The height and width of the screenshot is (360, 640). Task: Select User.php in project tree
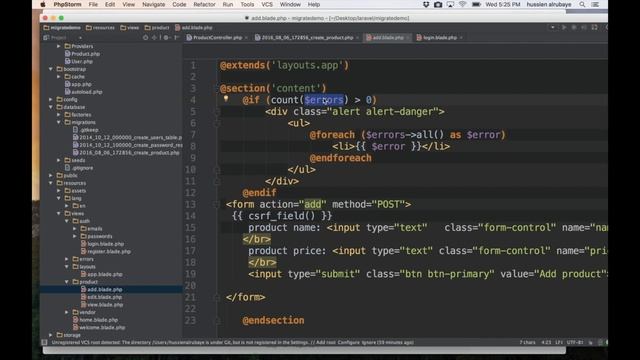(79, 61)
